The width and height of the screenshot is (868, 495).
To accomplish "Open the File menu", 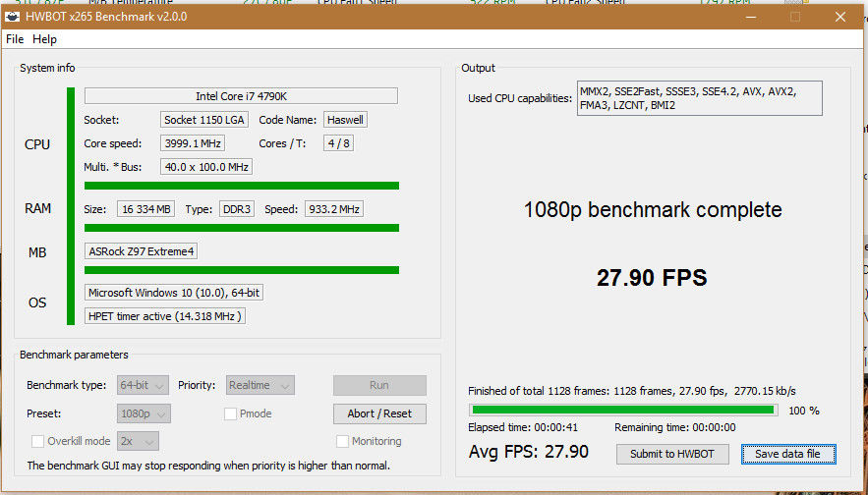I will point(15,39).
